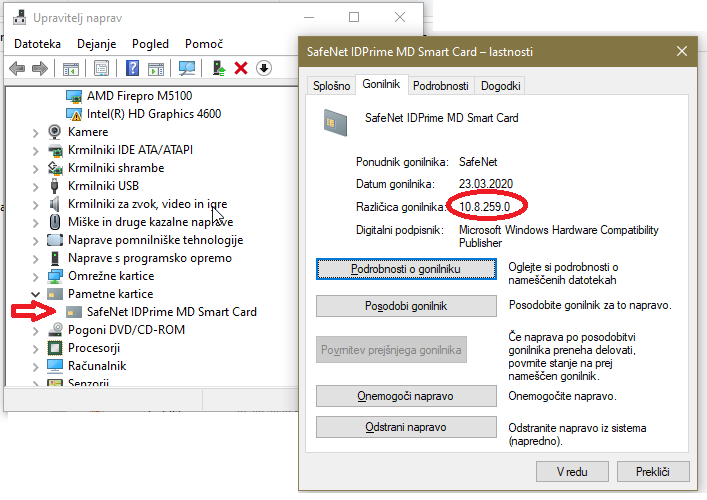Expand the Kamere category
Viewport: 707px width, 500px height.
pyautogui.click(x=36, y=133)
